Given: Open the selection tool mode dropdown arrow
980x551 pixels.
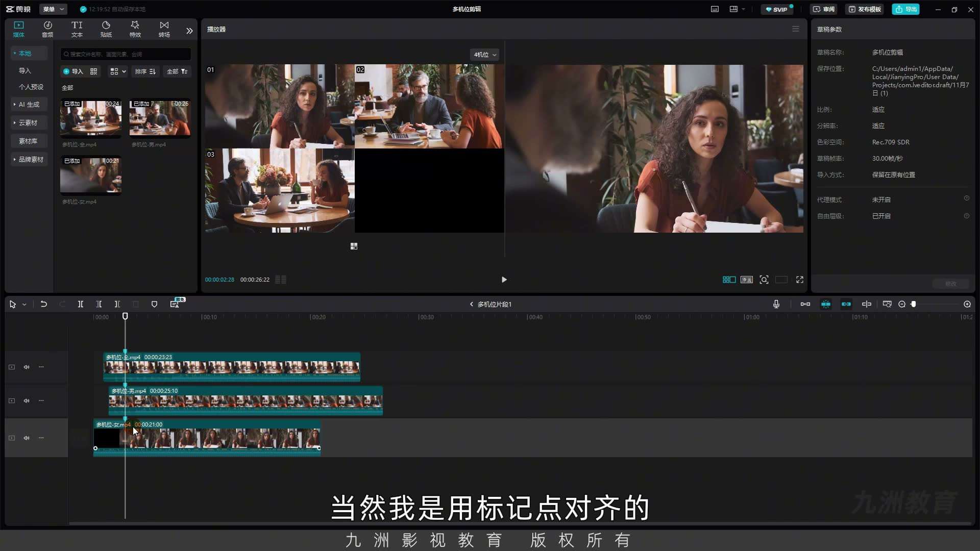Looking at the screenshot, I should point(24,305).
